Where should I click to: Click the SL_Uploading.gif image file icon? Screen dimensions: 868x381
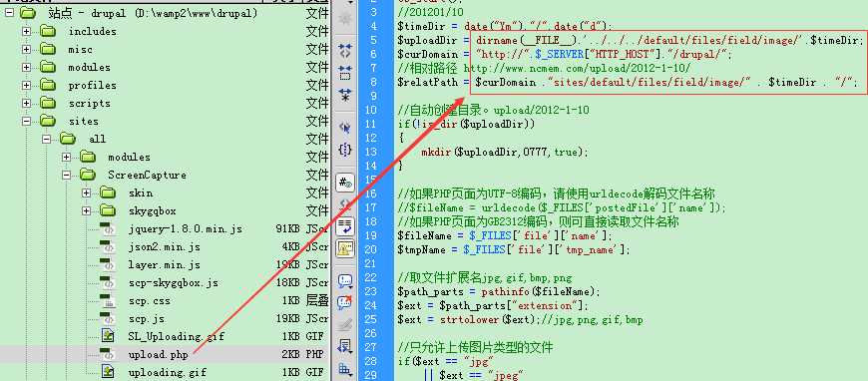click(108, 336)
